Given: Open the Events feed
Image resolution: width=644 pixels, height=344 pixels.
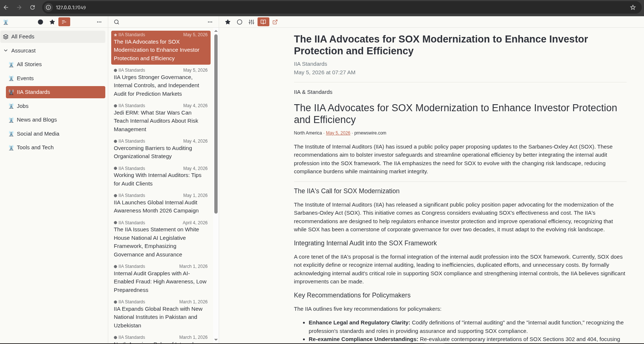Looking at the screenshot, I should tap(55, 78).
